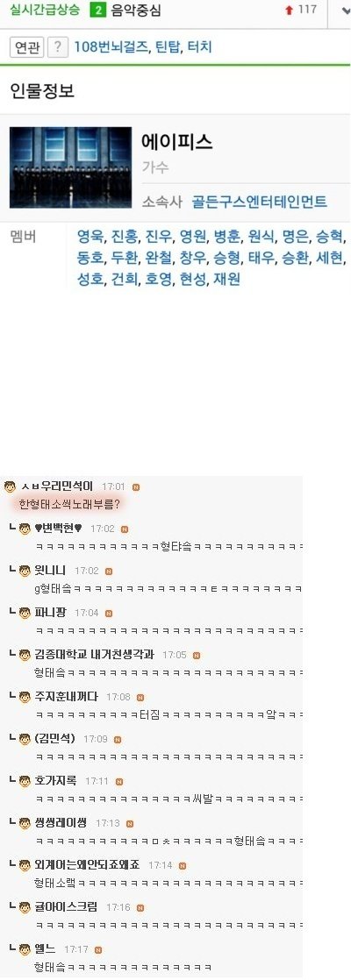This screenshot has height=980, width=351.
Task: Open the 에이피스 group photo thumbnail
Action: point(71,167)
